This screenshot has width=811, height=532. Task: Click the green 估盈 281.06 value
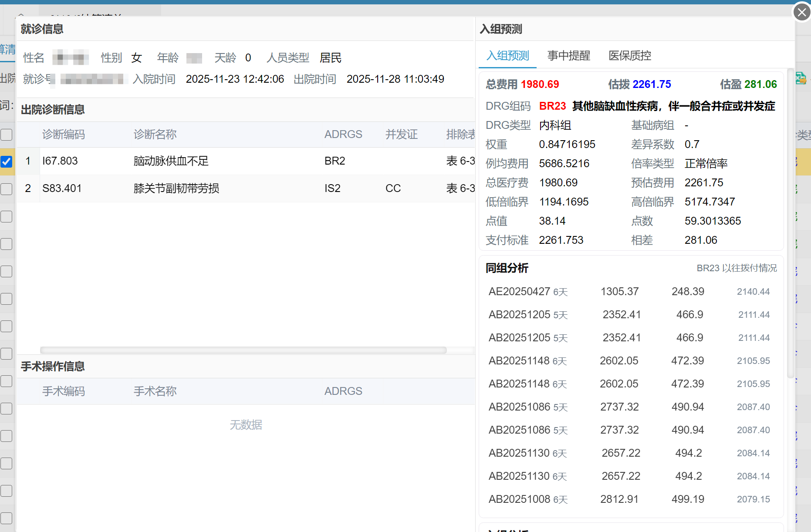[x=760, y=84]
